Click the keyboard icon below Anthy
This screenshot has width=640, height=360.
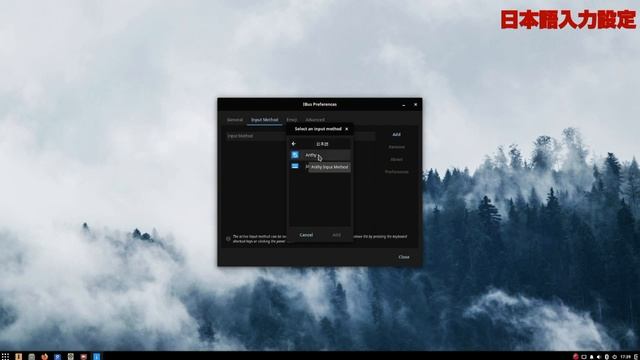(295, 166)
